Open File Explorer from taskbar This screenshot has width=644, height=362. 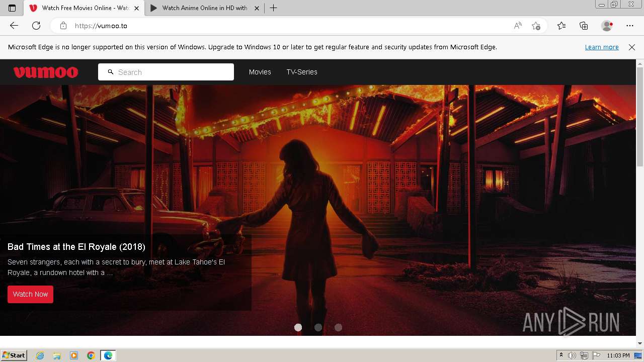pos(57,355)
